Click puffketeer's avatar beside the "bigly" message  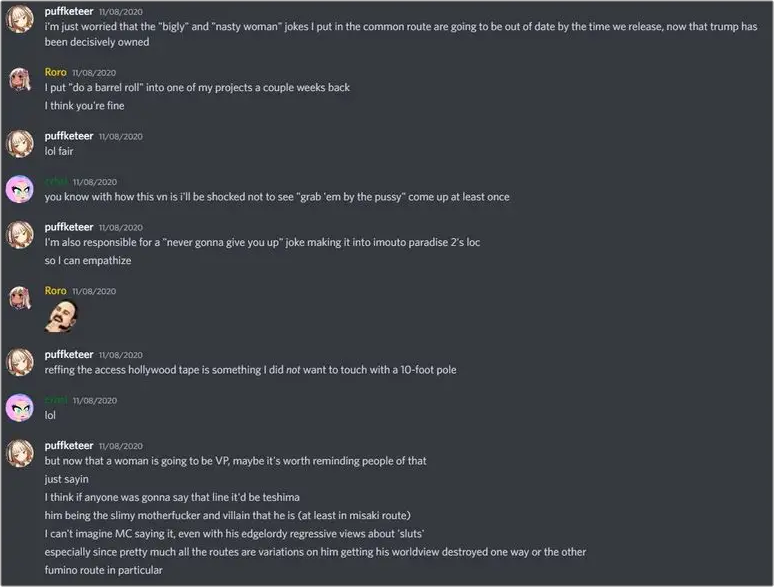click(20, 18)
